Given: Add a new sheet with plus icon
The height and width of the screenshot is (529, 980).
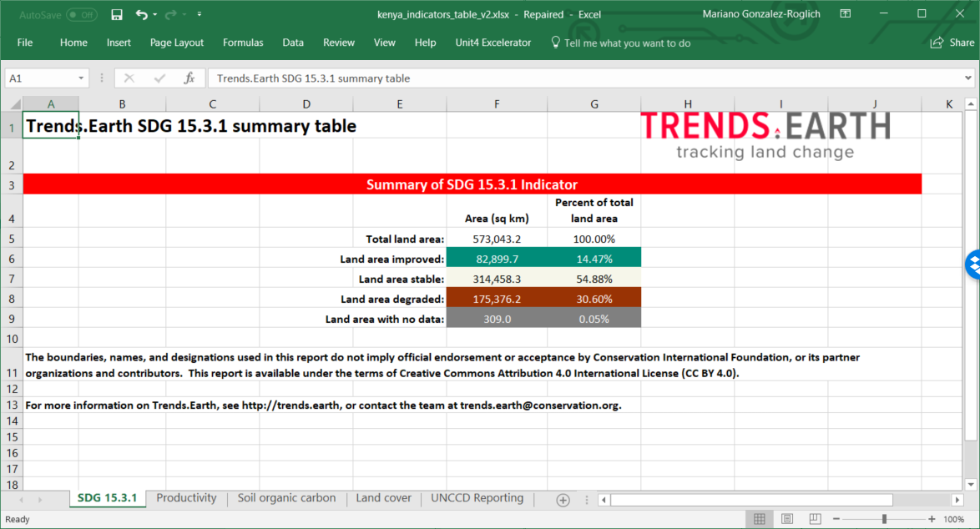Looking at the screenshot, I should tap(563, 499).
